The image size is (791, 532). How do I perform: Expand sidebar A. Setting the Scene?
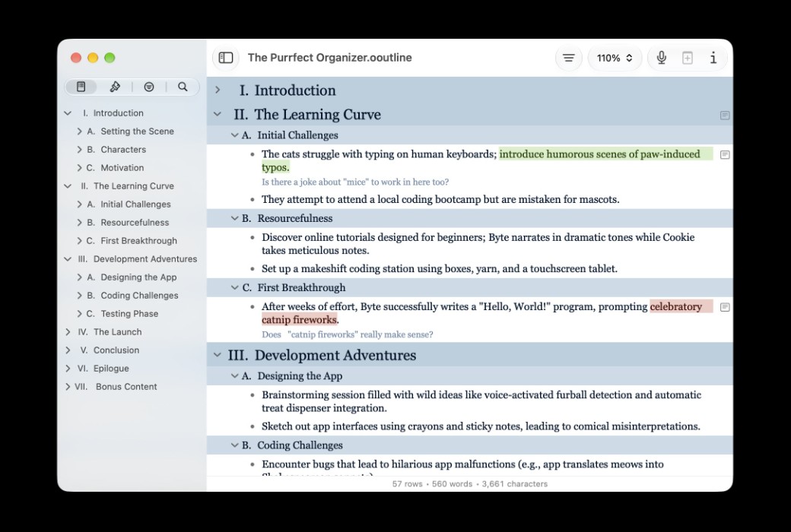[79, 131]
